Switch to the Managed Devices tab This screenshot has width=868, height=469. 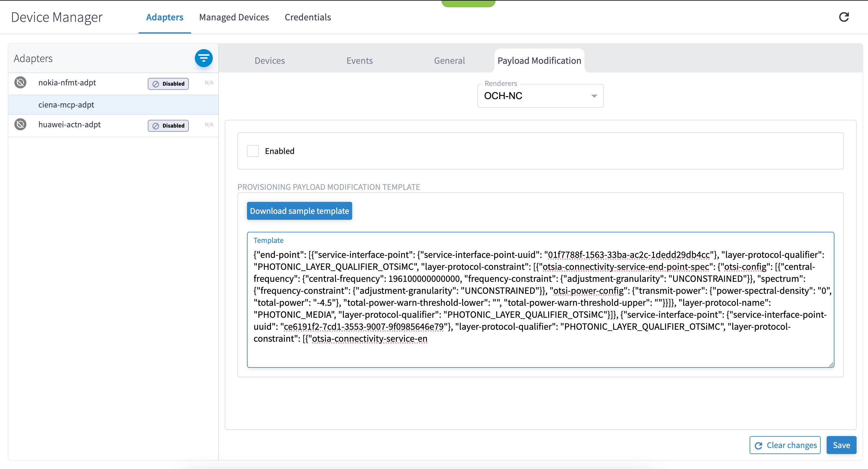pyautogui.click(x=234, y=17)
